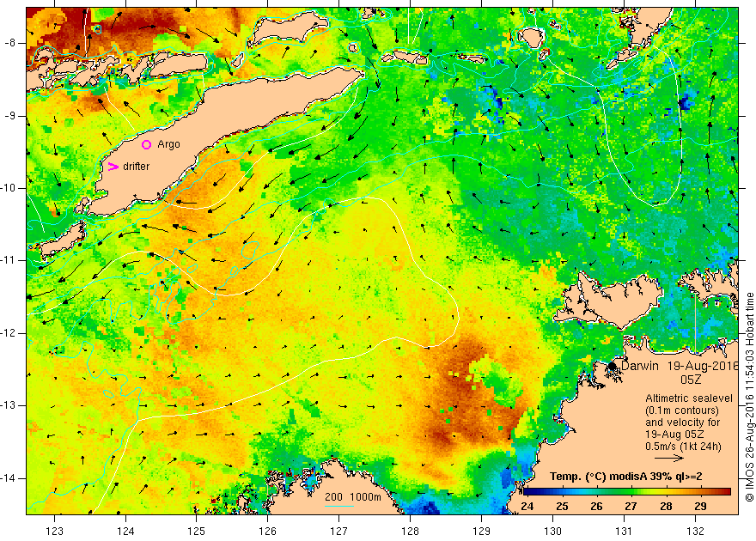
Task: Click the "Darwin" city label
Action: (640, 366)
